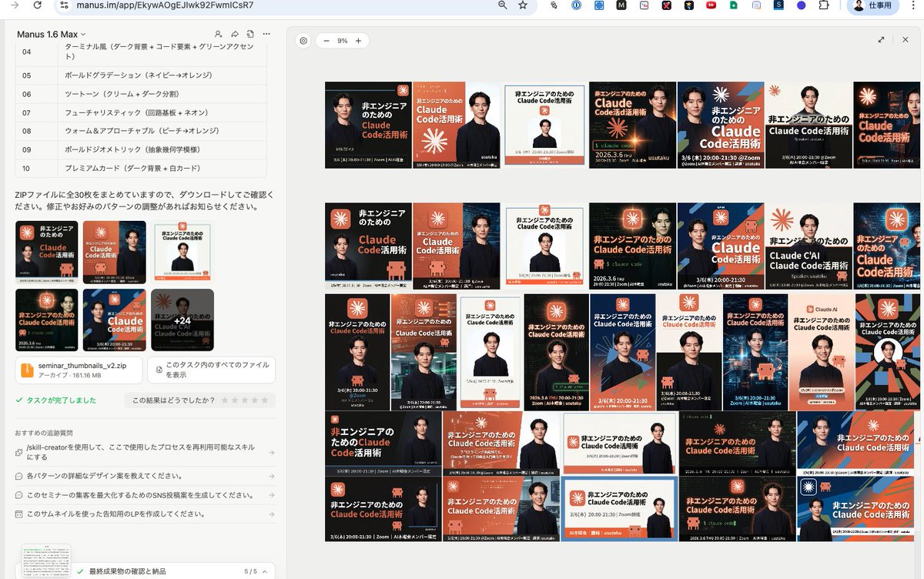Close the preview panel with X

click(906, 39)
